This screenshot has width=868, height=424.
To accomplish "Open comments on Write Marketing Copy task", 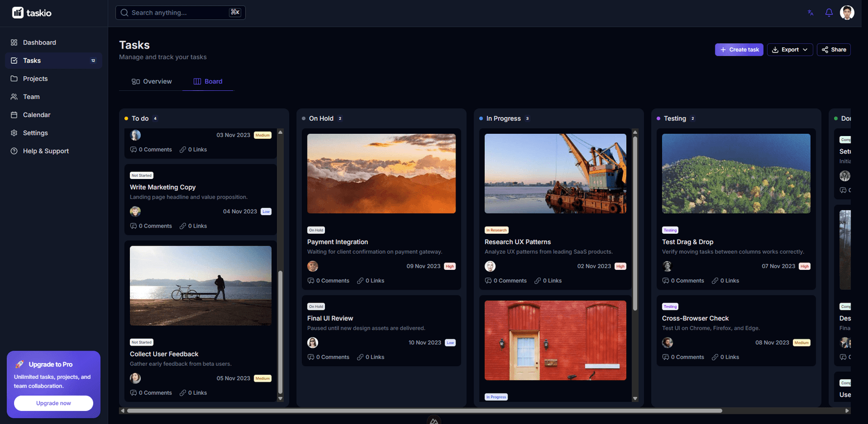I will (x=151, y=225).
